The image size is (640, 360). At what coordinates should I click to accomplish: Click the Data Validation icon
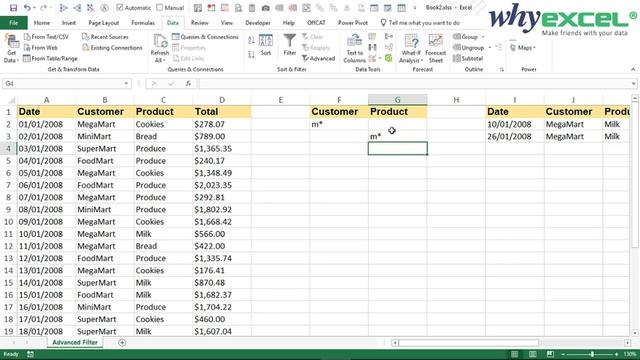(x=372, y=59)
